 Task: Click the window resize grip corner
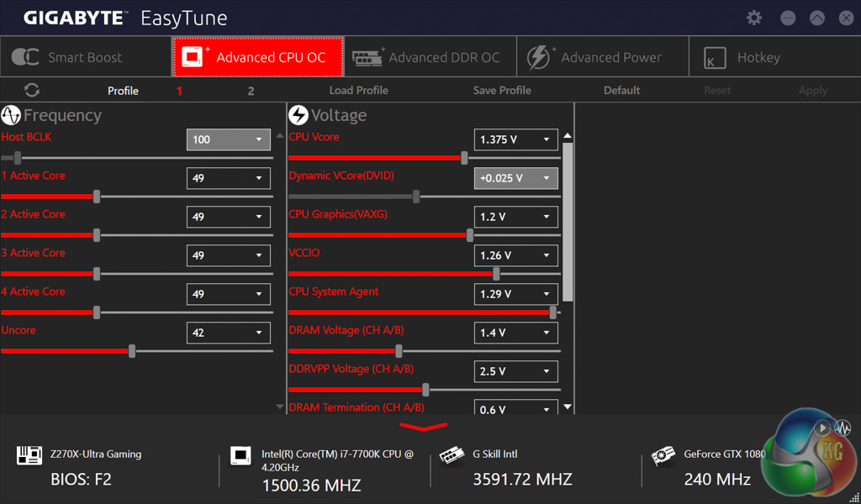pos(854,497)
